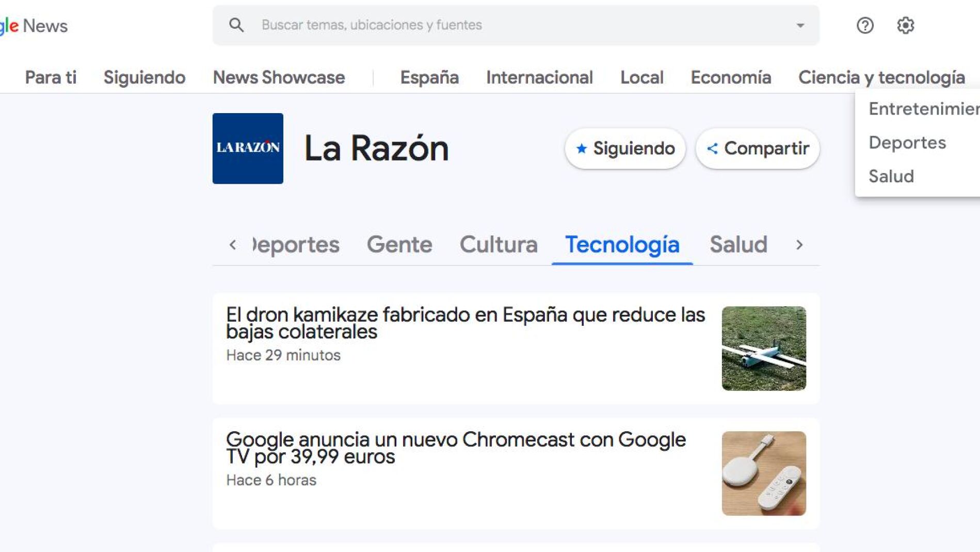Viewport: 980px width, 552px height.
Task: Switch to La Razón Deportes tab
Action: coord(296,244)
